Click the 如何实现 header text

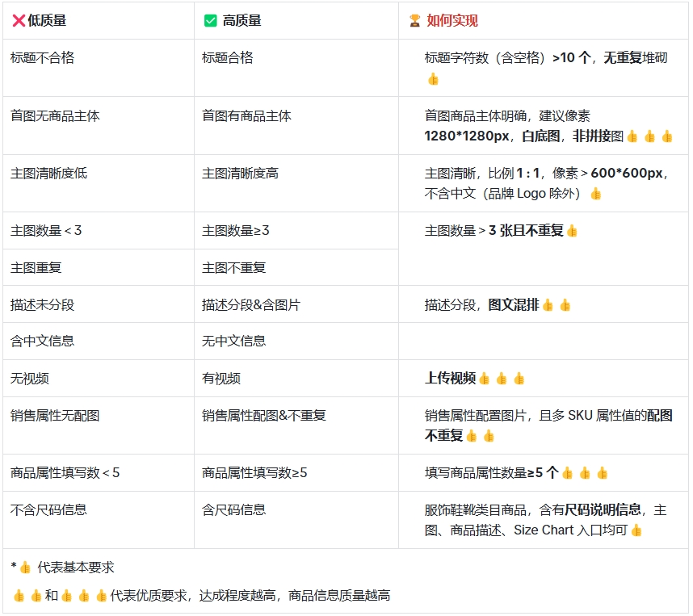point(452,21)
